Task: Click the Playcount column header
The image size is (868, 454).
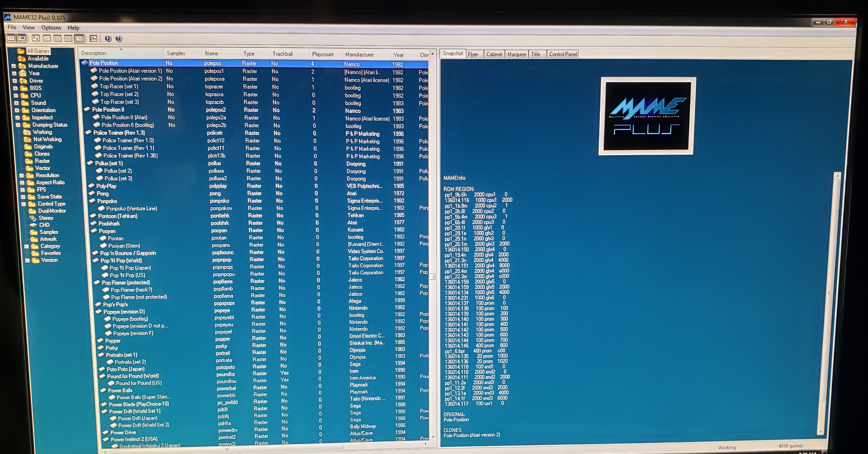Action: pos(323,54)
